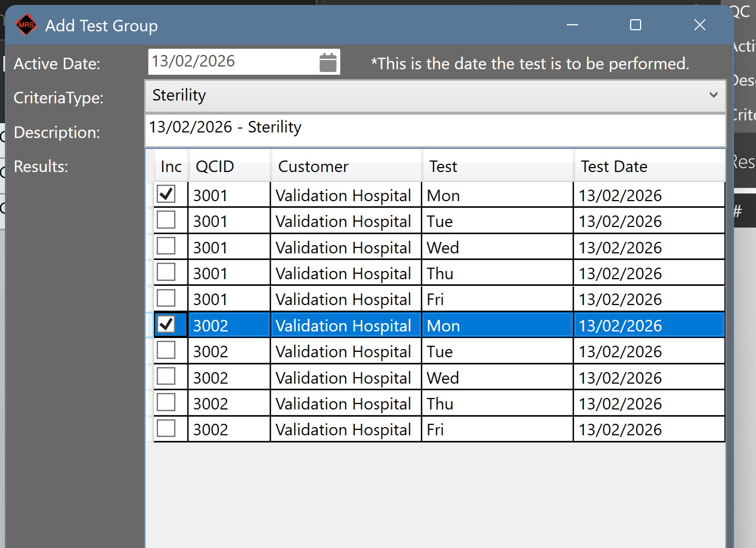The width and height of the screenshot is (756, 548).
Task: Click the MRS application logo icon
Action: pos(26,25)
